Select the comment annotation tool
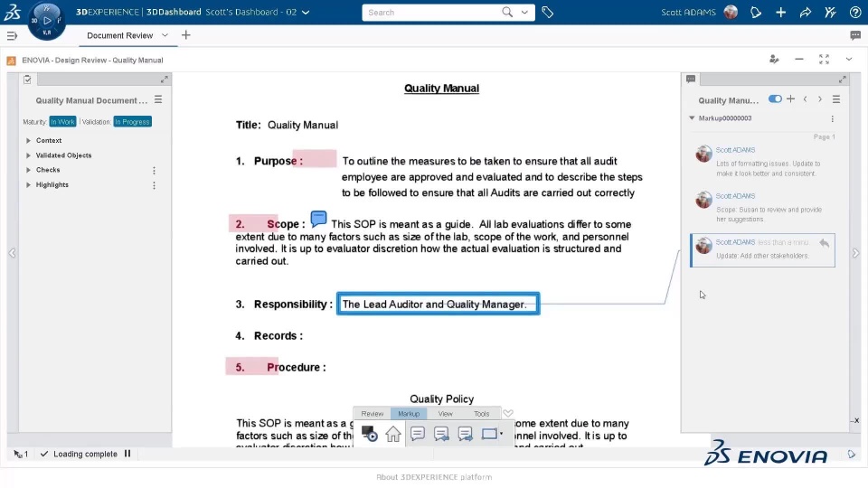 tap(418, 434)
